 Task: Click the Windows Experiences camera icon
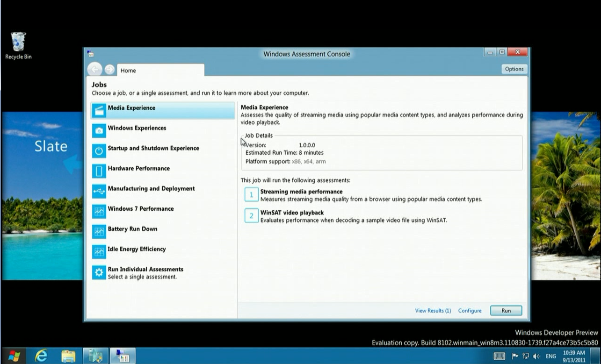(x=99, y=131)
